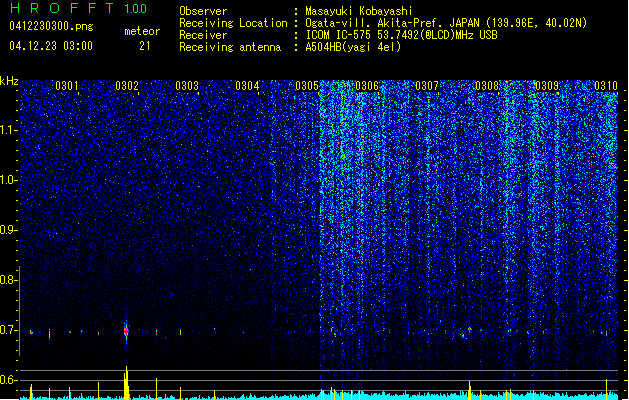
Task: Click the 0306 time marker
Action: click(x=367, y=86)
